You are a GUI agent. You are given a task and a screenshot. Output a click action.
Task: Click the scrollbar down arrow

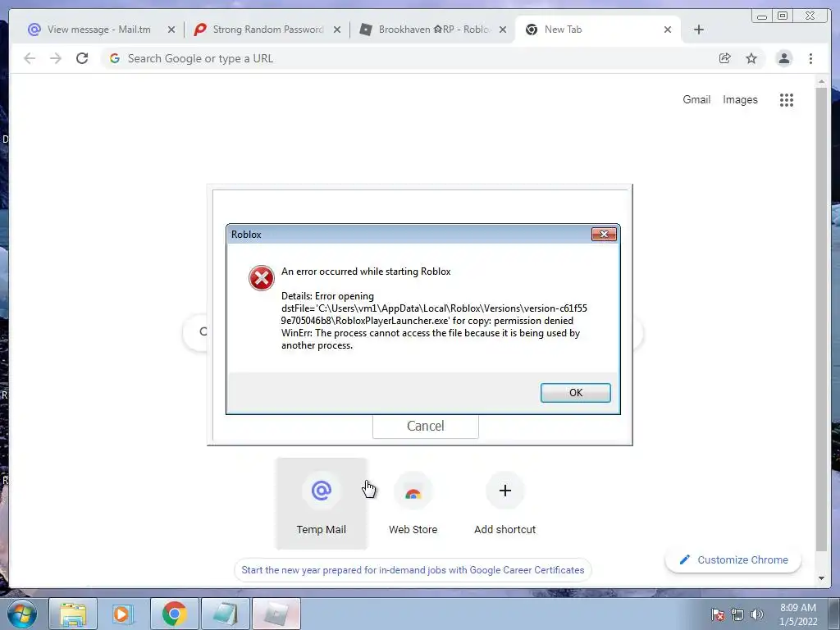point(821,578)
